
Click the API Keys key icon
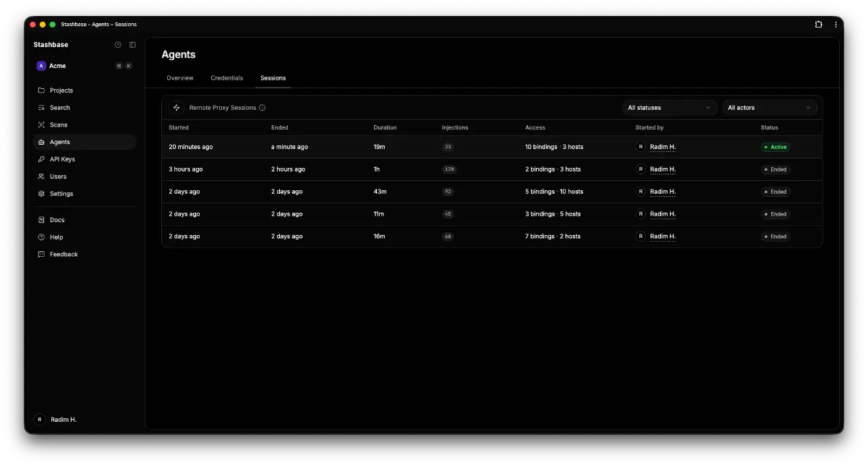click(x=41, y=159)
